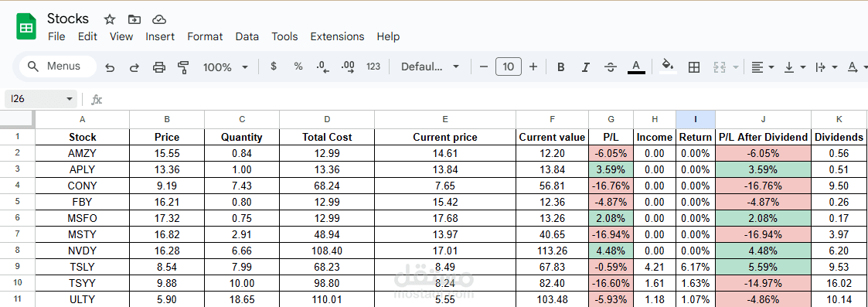Decrease decimal places
The image size is (868, 307).
[x=323, y=67]
